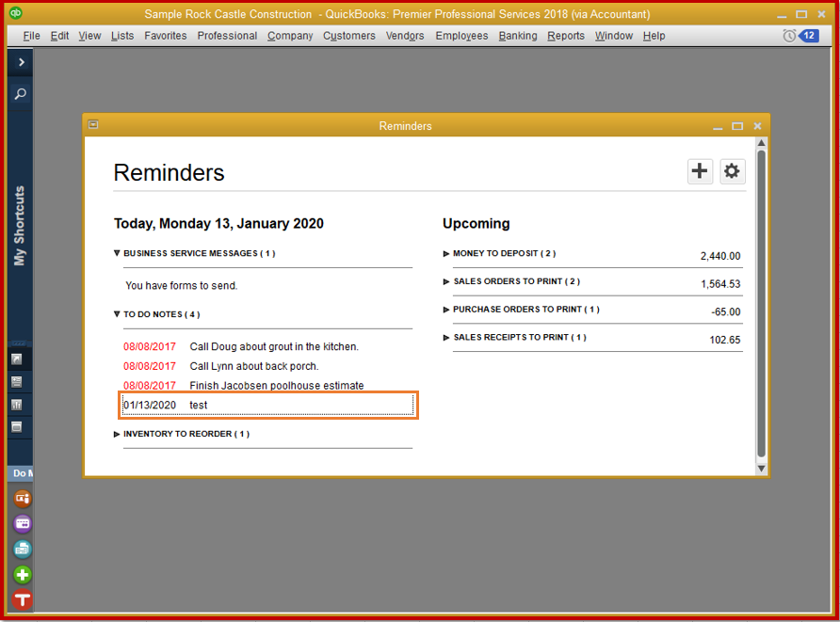Open the Professional menu
This screenshot has height=622, width=840.
(x=227, y=36)
